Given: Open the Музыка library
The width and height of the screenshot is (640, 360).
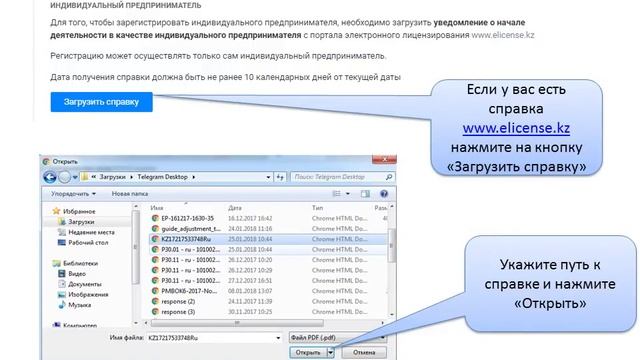Looking at the screenshot, I should [74, 305].
